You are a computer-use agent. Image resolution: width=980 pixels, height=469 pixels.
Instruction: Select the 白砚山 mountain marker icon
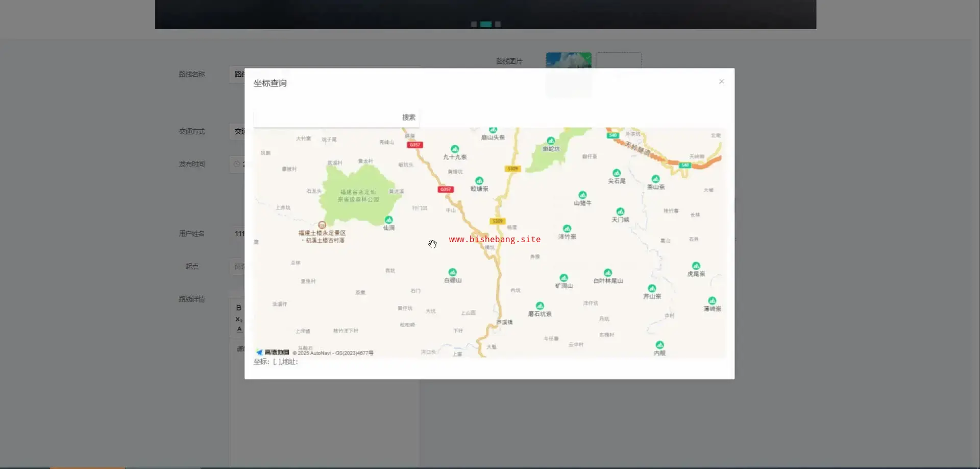click(452, 272)
